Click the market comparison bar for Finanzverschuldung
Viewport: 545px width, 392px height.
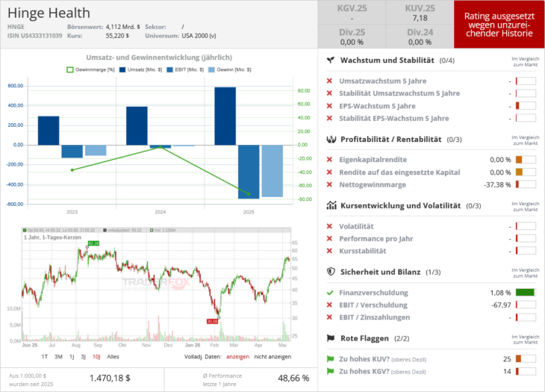526,292
